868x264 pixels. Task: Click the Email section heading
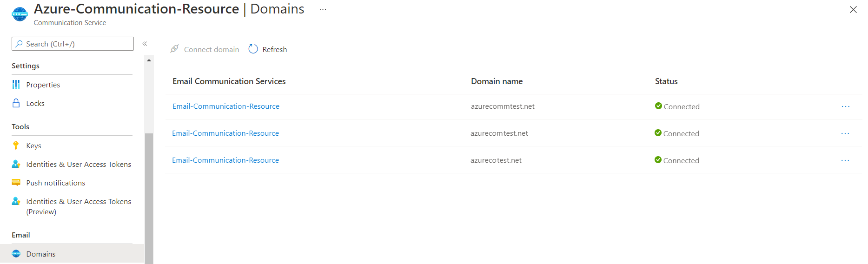21,235
